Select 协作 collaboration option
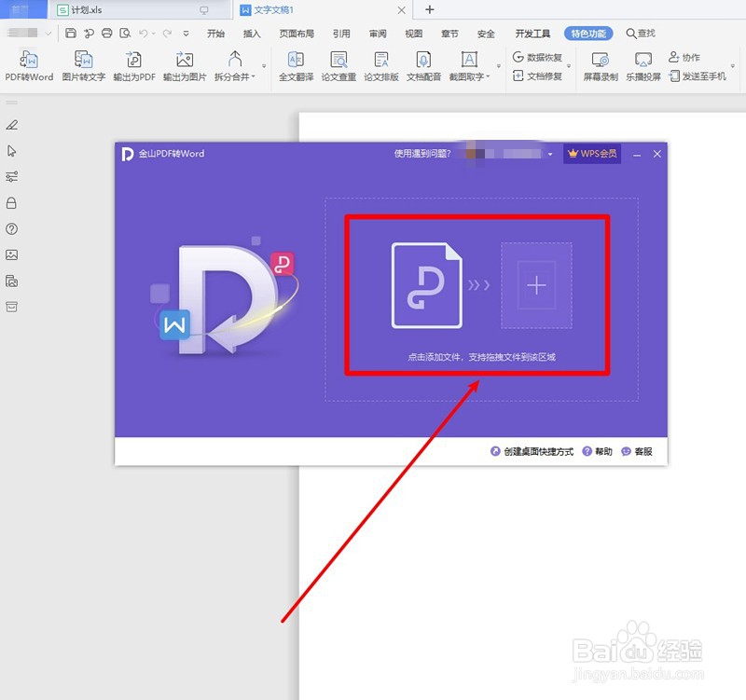 coord(684,57)
